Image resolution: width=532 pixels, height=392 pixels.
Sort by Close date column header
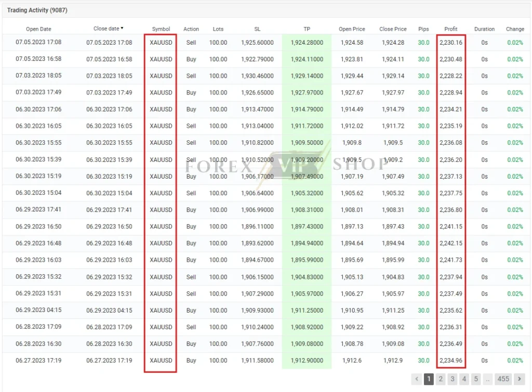108,29
